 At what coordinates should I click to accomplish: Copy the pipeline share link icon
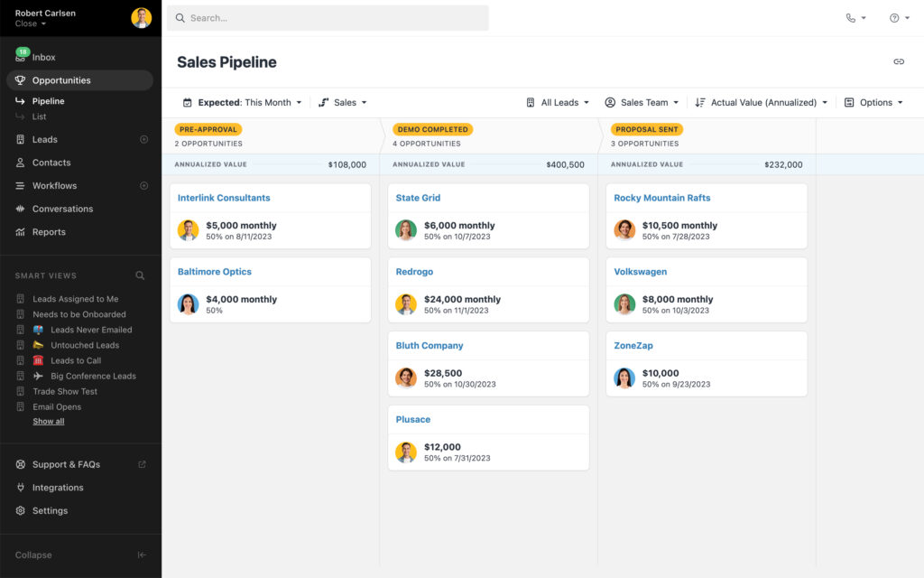[x=899, y=61]
